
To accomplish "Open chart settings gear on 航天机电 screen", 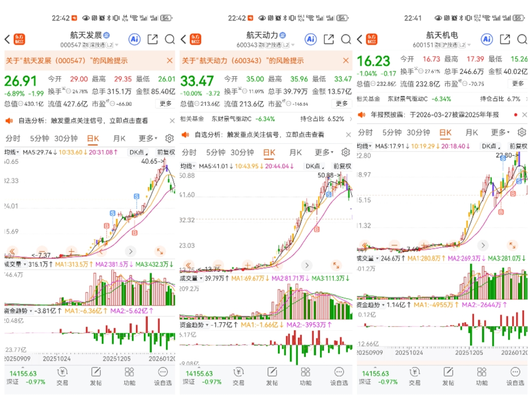I will 522,132.
